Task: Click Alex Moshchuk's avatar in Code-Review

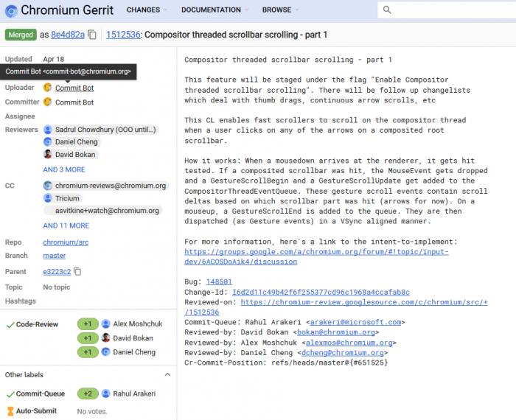Action: tap(106, 323)
